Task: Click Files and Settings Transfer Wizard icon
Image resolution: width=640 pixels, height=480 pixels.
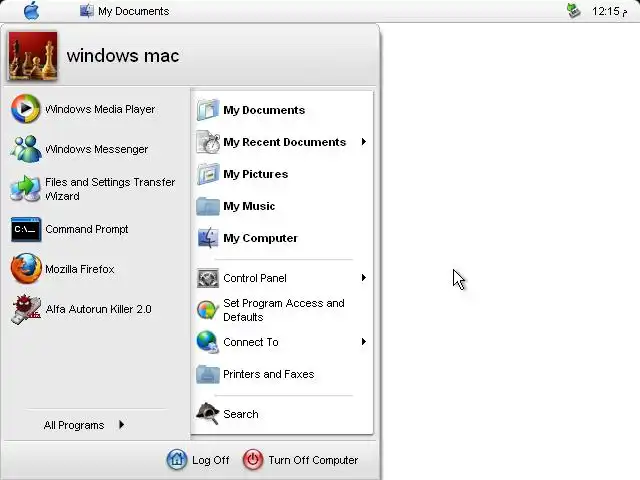Action: click(26, 189)
